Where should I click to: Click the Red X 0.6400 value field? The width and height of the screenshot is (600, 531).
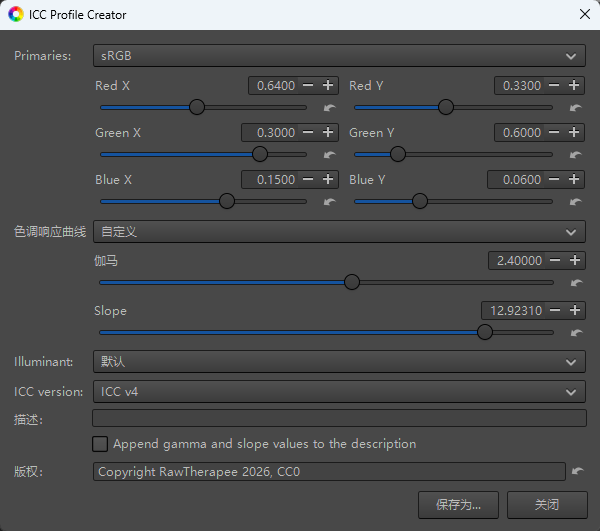(274, 85)
